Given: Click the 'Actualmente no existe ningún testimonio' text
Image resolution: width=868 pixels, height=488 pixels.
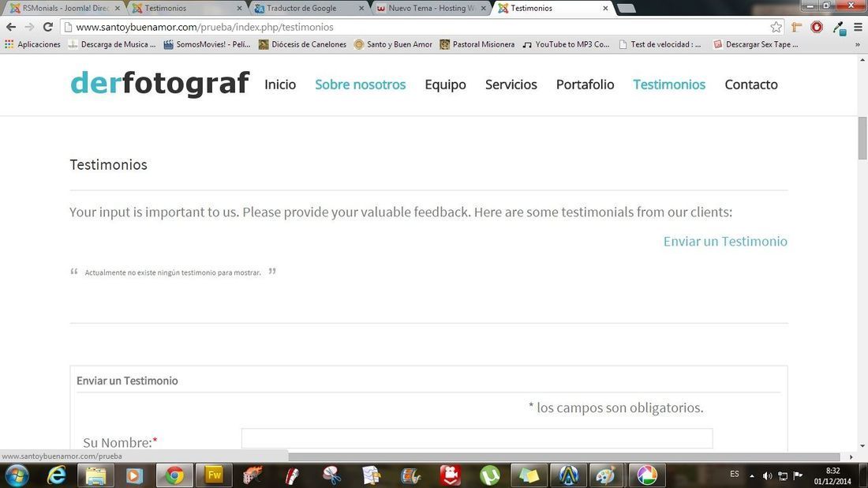Looking at the screenshot, I should pyautogui.click(x=173, y=272).
